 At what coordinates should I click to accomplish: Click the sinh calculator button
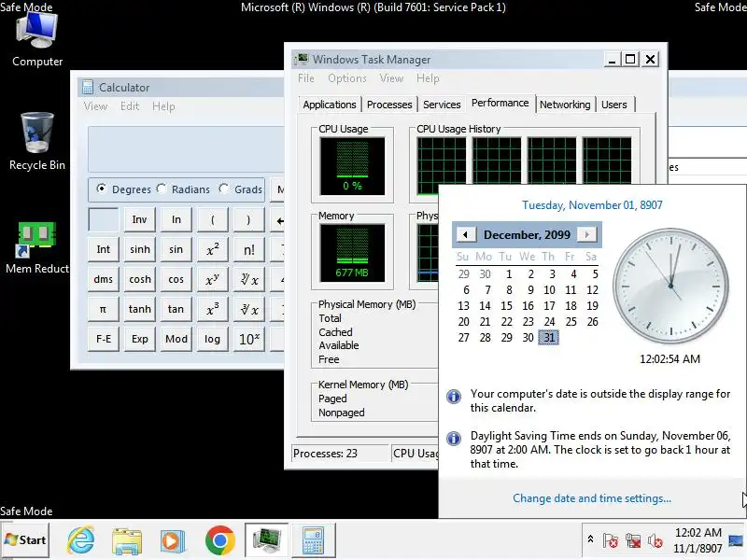(139, 249)
